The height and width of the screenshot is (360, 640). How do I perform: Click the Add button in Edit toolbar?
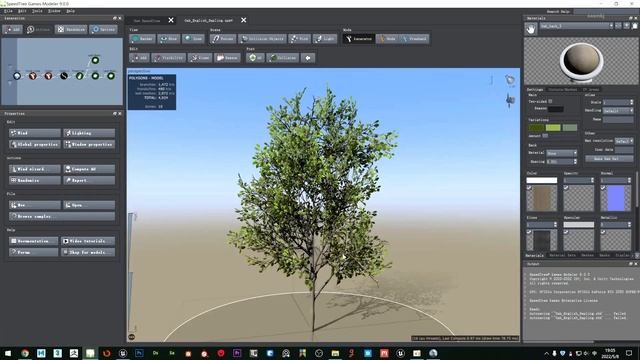[x=139, y=58]
